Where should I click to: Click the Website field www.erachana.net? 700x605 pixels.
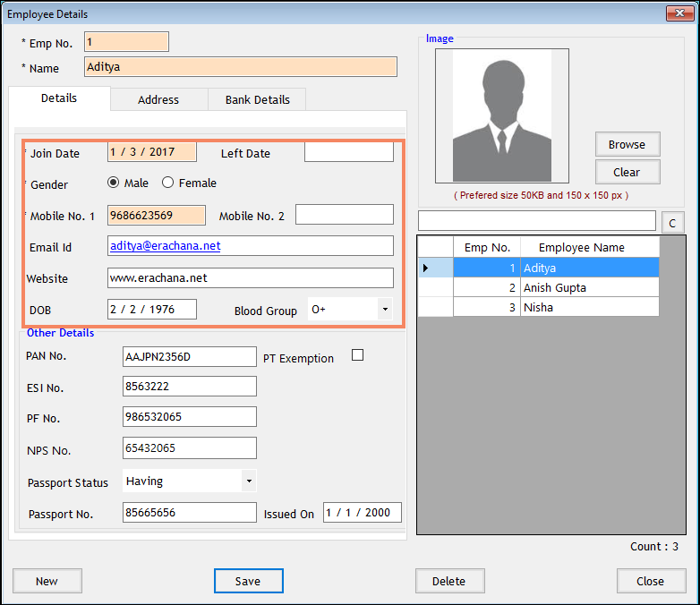pyautogui.click(x=250, y=277)
